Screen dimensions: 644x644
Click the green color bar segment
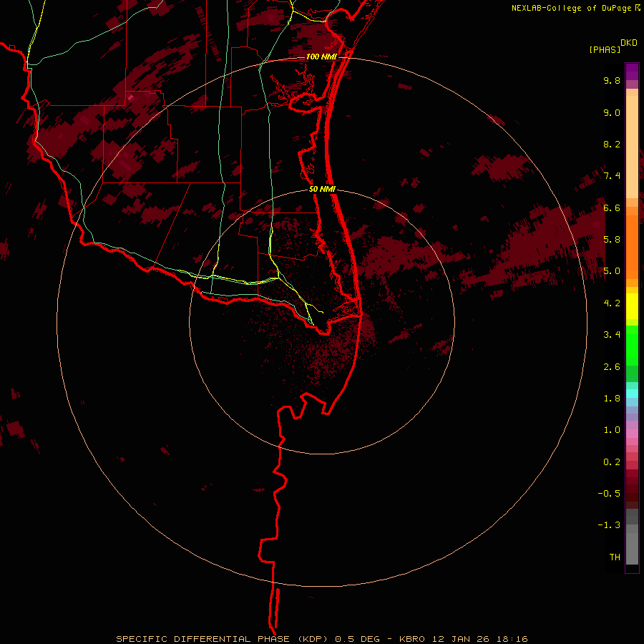[x=632, y=345]
